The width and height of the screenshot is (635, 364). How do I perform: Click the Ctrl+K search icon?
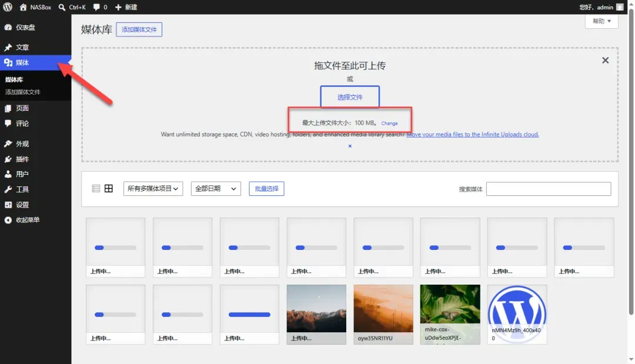click(x=62, y=7)
